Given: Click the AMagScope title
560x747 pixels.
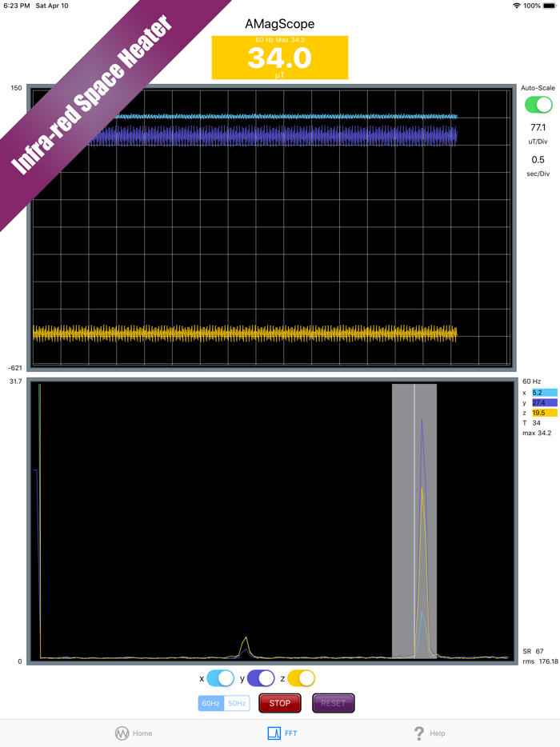Looking at the screenshot, I should (x=280, y=24).
